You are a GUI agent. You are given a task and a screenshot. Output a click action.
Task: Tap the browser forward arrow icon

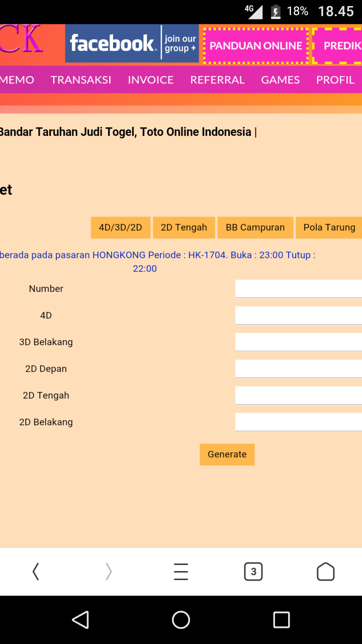click(x=109, y=572)
